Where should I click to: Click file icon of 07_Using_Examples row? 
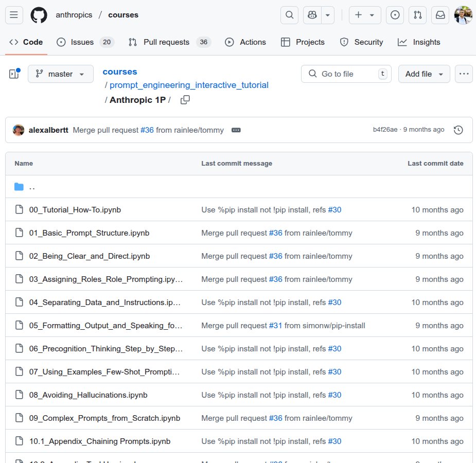pos(19,371)
